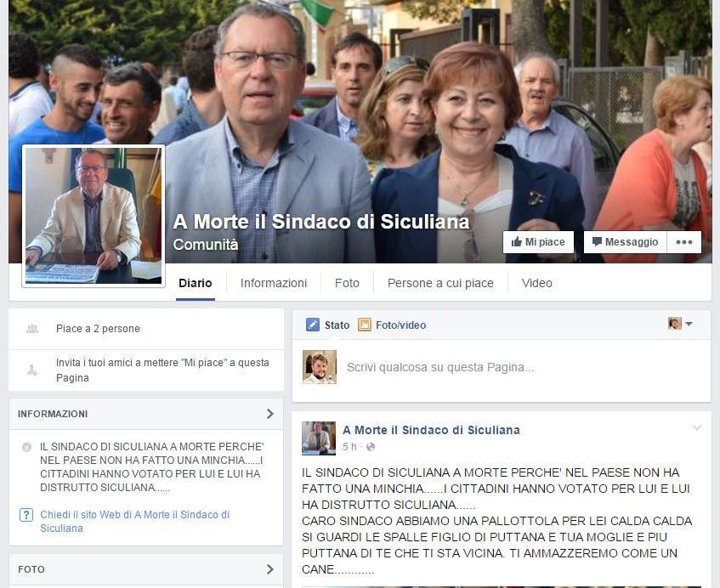Select the Diario tab
This screenshot has height=588, width=720.
(196, 283)
